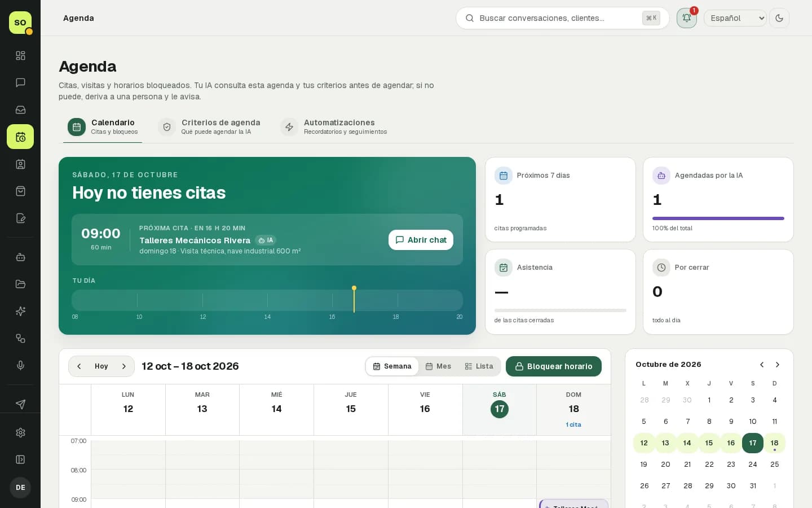The height and width of the screenshot is (508, 812).
Task: Open the folder icon in sidebar
Action: click(x=20, y=284)
